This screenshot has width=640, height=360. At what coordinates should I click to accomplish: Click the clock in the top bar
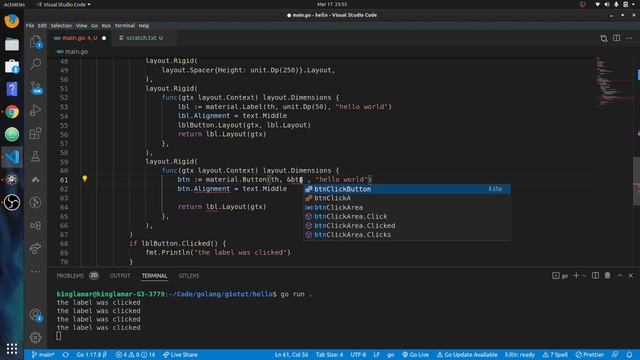pos(332,4)
